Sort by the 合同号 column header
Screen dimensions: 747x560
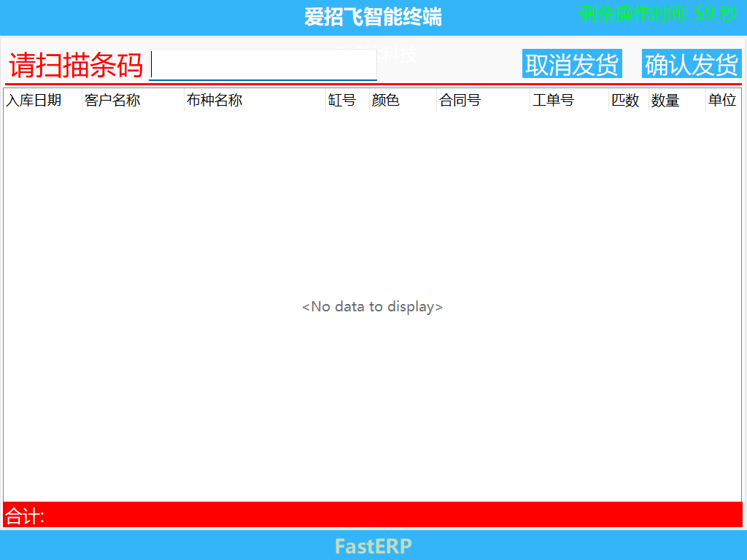click(x=460, y=101)
